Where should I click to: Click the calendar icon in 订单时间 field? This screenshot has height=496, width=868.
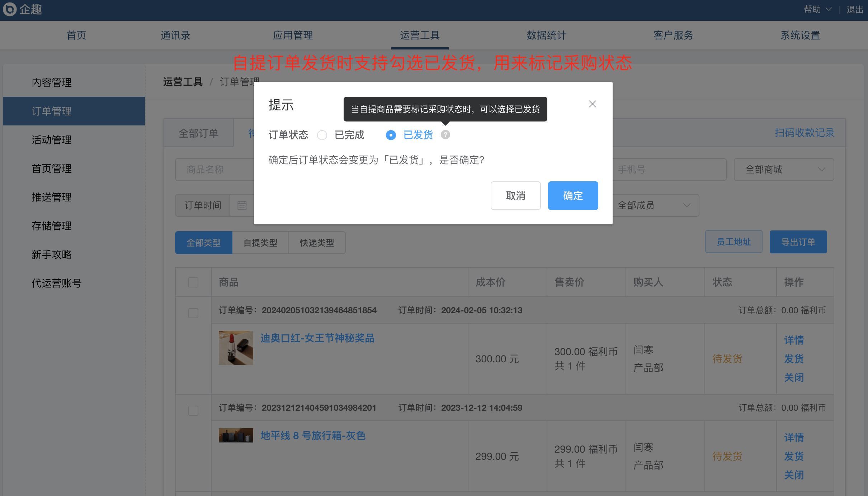tap(242, 205)
